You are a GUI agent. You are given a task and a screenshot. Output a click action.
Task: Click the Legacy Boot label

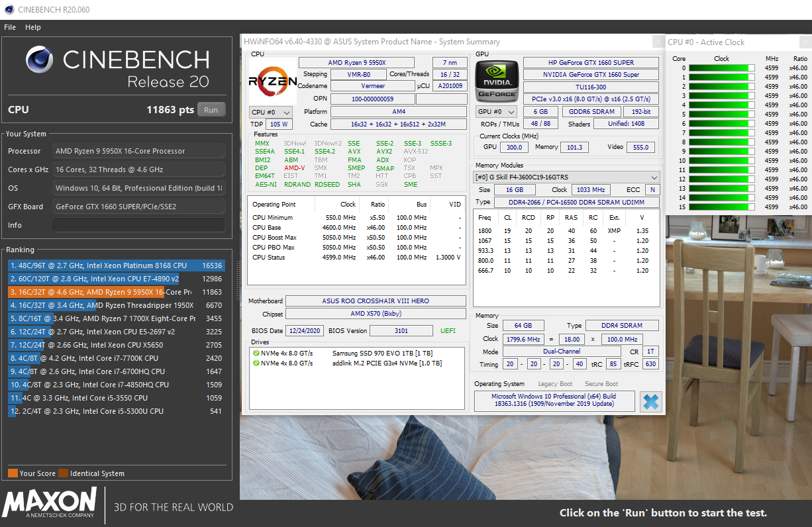click(555, 384)
